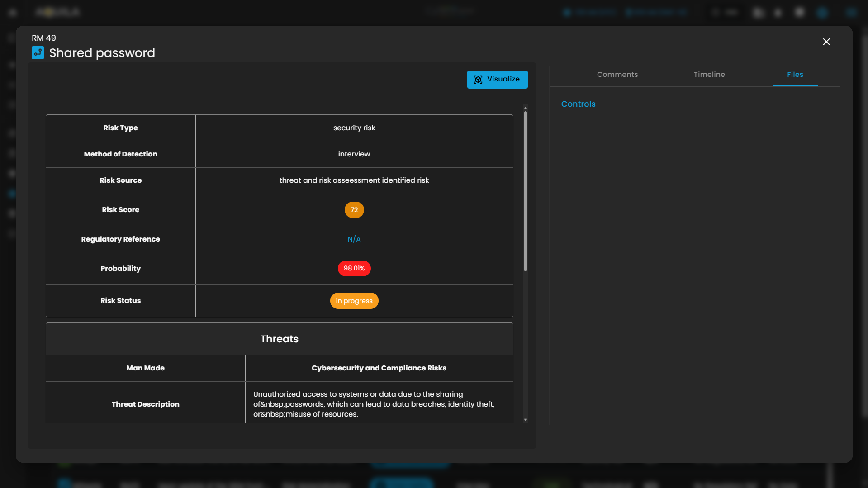Select the security risk value cell

(x=354, y=128)
